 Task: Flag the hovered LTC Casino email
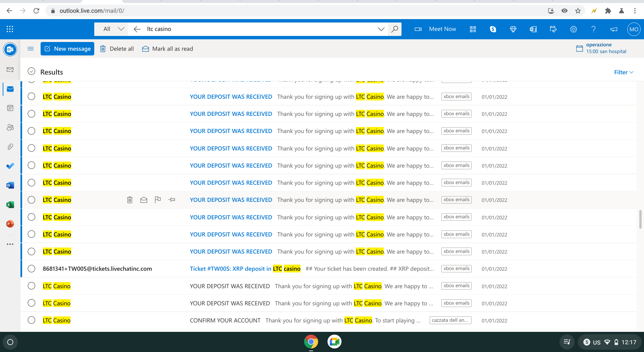(158, 200)
